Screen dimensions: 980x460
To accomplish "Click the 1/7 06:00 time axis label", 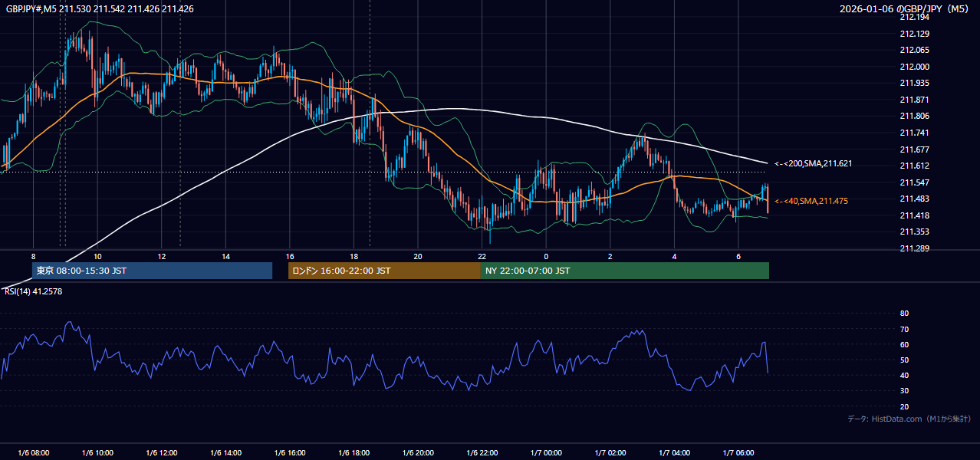I will [738, 452].
